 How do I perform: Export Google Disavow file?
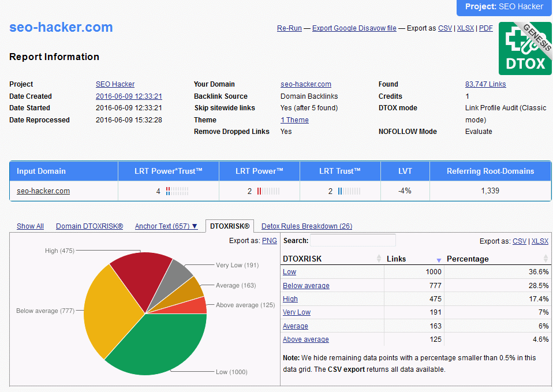(x=354, y=28)
